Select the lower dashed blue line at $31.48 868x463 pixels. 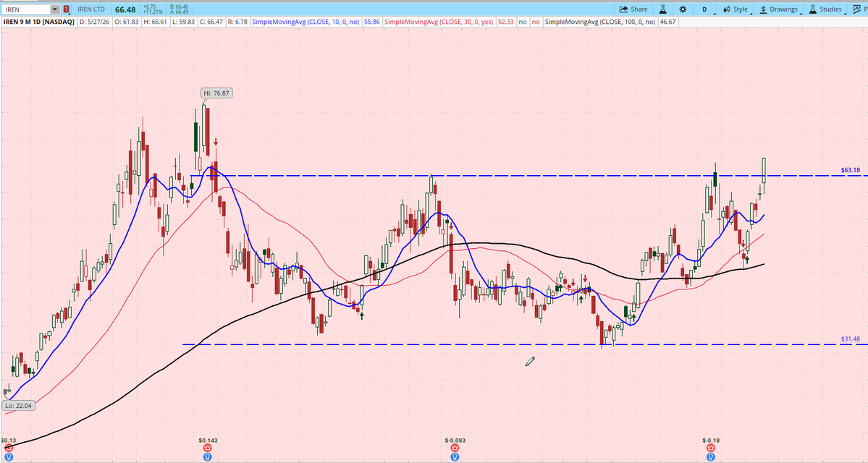coord(525,344)
